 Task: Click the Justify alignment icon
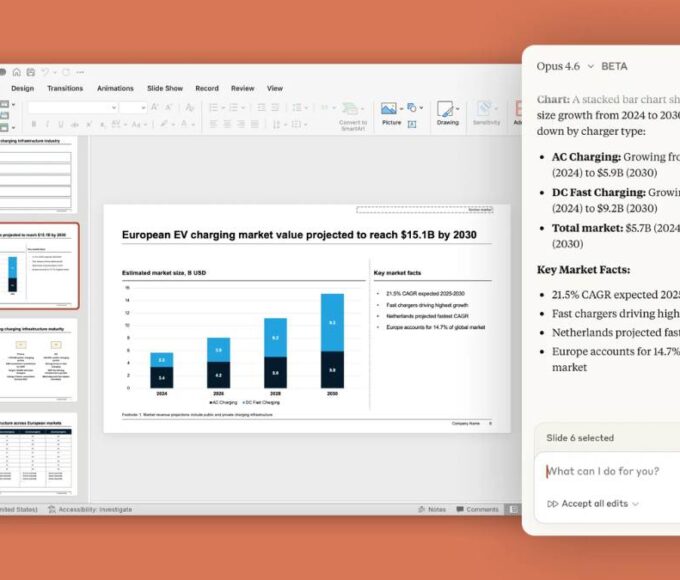(x=255, y=125)
